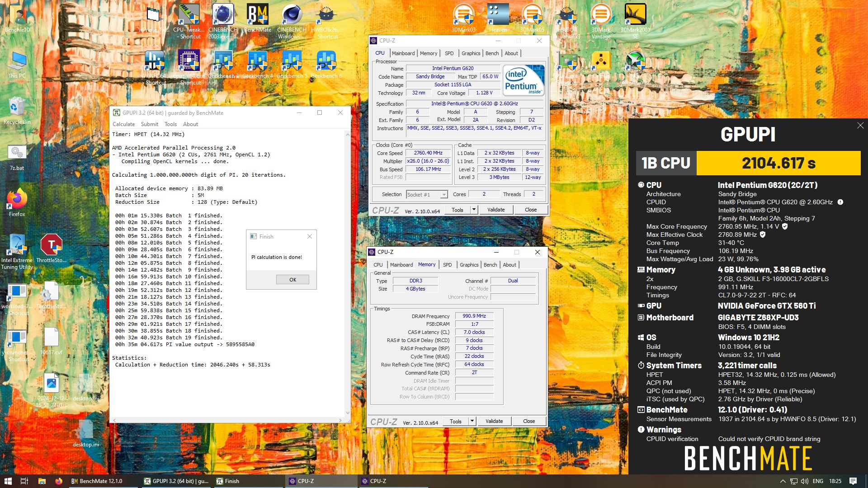Screen dimensions: 868x488
Task: Open the Geekbench 5 desktop icon
Action: coord(292,64)
